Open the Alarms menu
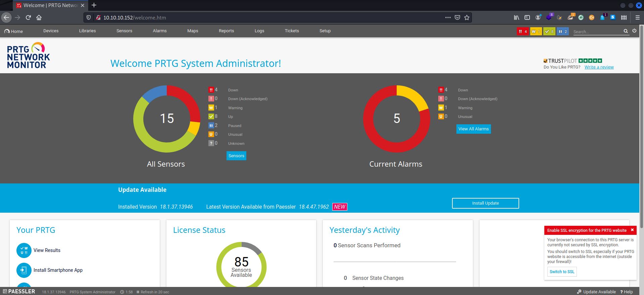Screen dimensions: 644x295 pyautogui.click(x=160, y=31)
